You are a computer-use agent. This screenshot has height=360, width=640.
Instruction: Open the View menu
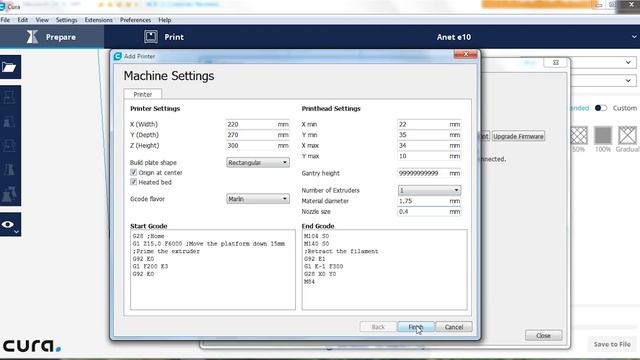[42, 20]
